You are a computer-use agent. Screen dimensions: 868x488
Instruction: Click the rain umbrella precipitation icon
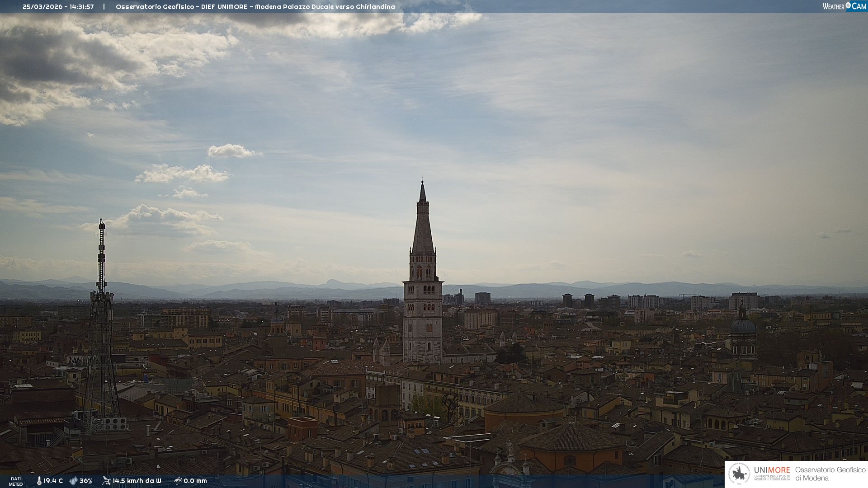pyautogui.click(x=178, y=481)
